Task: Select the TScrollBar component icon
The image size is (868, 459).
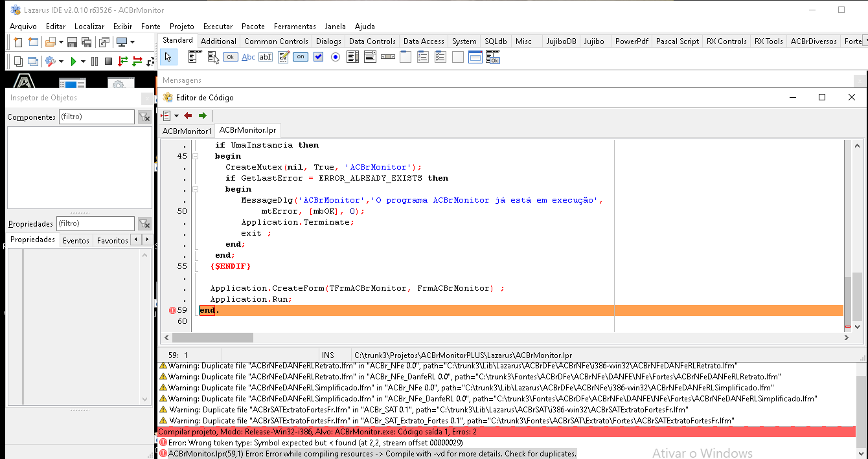Action: click(x=388, y=57)
